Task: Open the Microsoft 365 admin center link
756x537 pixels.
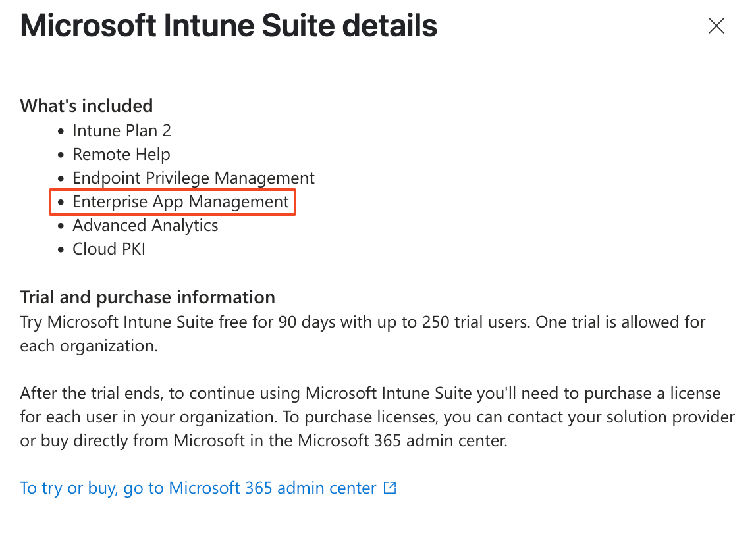Action: (x=208, y=488)
